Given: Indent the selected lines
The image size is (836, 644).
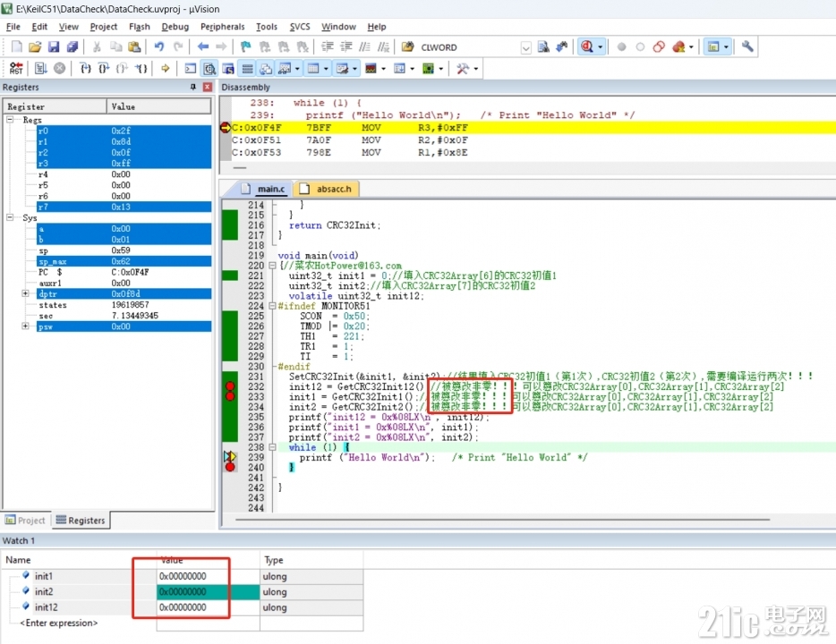Looking at the screenshot, I should point(328,47).
